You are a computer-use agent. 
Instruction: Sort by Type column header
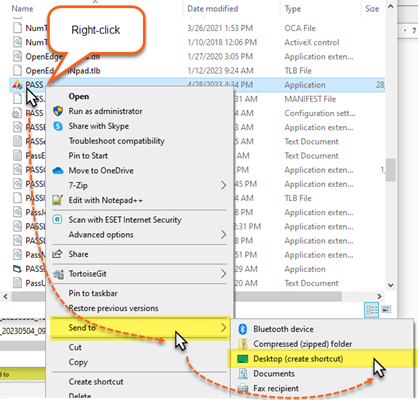coord(293,9)
